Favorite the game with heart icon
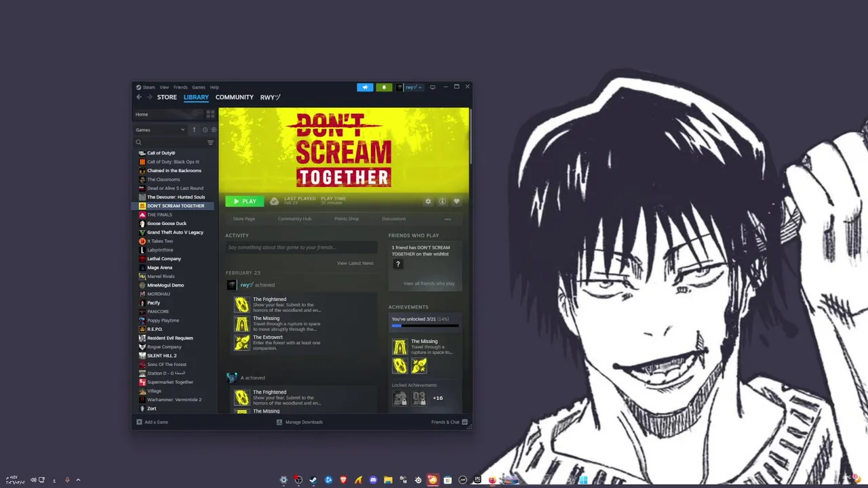Image resolution: width=868 pixels, height=488 pixels. 456,201
